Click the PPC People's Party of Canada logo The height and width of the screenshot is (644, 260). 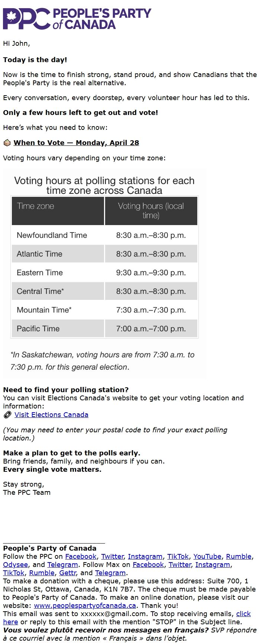tap(77, 19)
